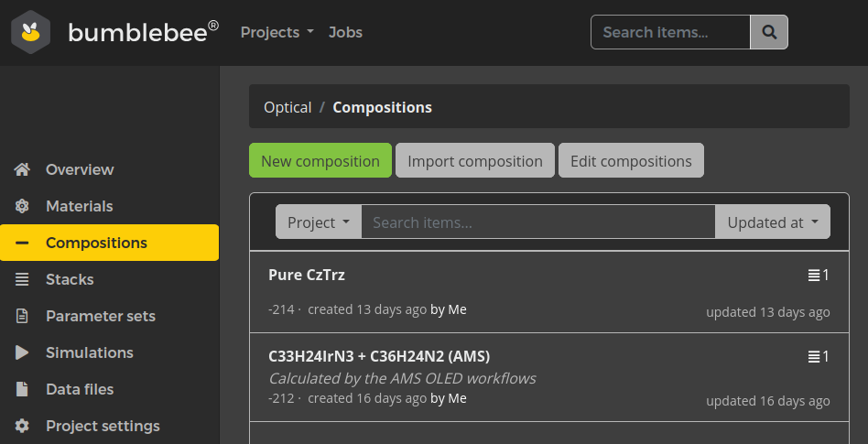Open the Updated at sort dropdown
868x444 pixels.
[772, 222]
